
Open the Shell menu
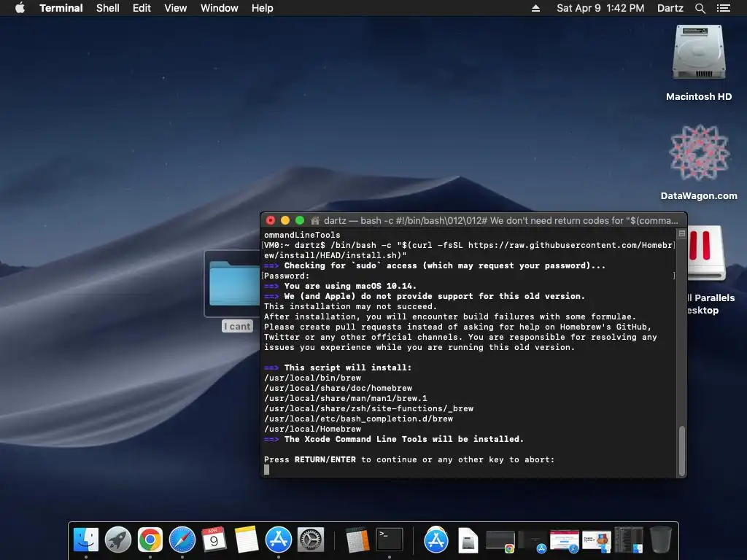[x=108, y=8]
